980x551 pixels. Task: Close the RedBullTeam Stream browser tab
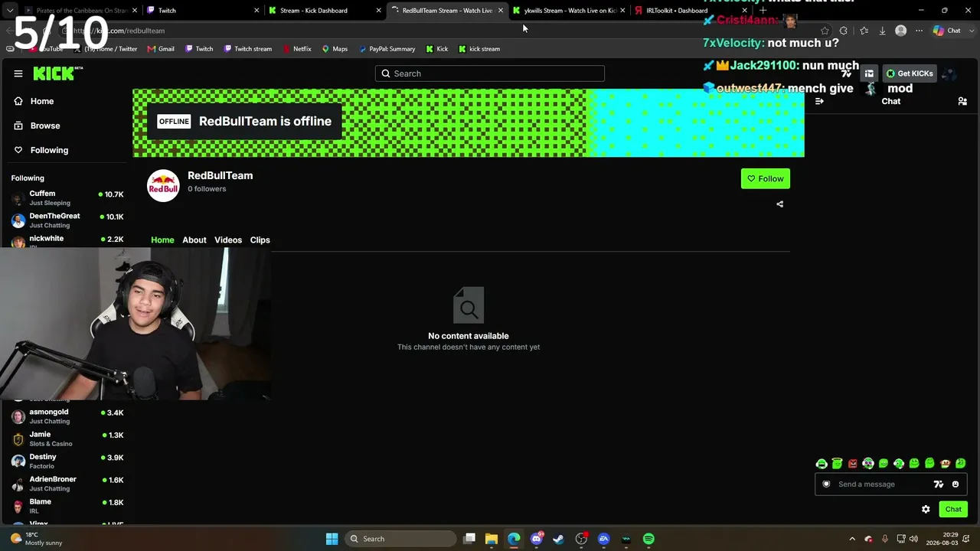point(501,11)
